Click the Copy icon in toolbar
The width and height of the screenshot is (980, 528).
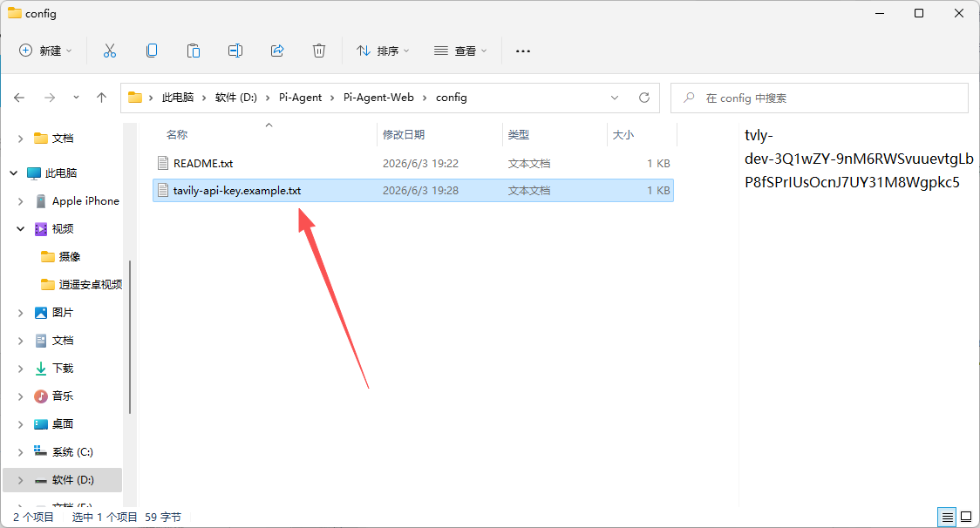(x=151, y=51)
